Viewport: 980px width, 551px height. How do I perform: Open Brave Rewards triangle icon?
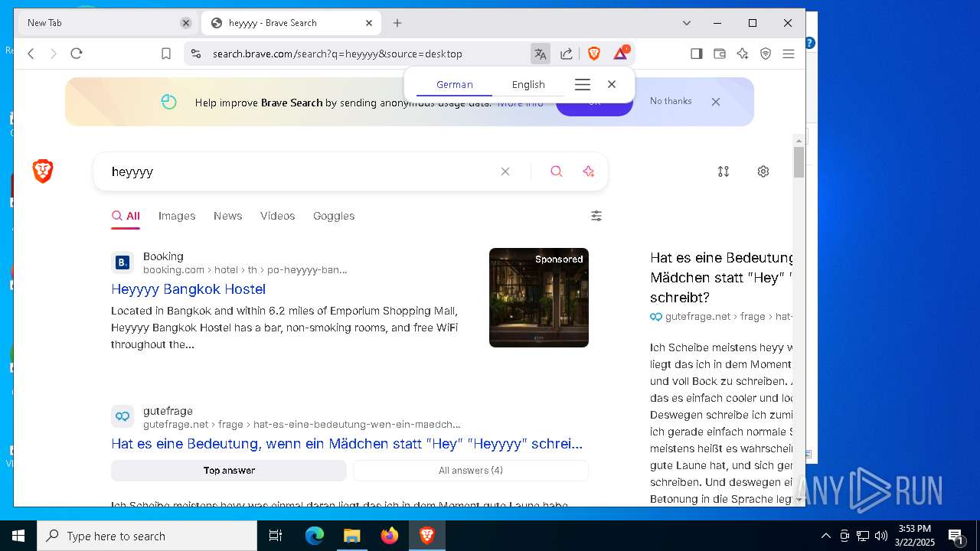click(x=621, y=53)
